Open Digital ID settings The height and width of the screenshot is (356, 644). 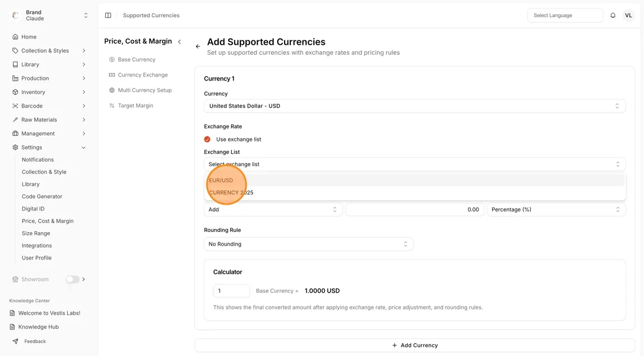tap(33, 209)
